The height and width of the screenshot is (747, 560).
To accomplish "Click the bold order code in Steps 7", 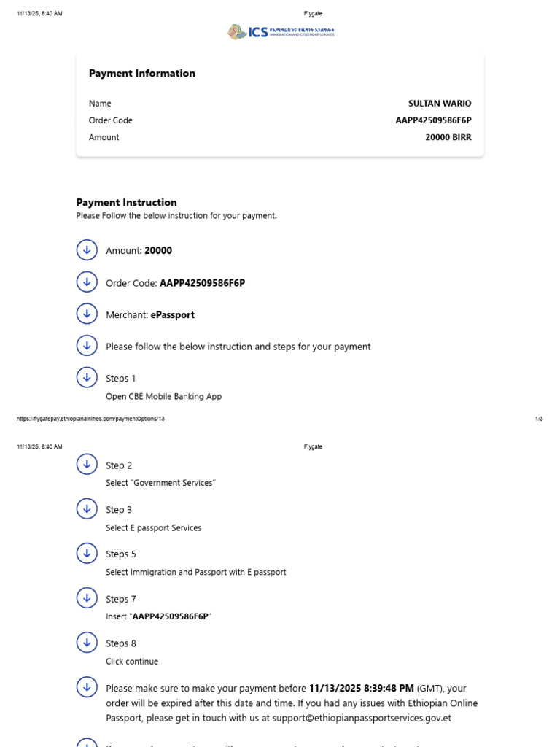I will click(x=171, y=616).
